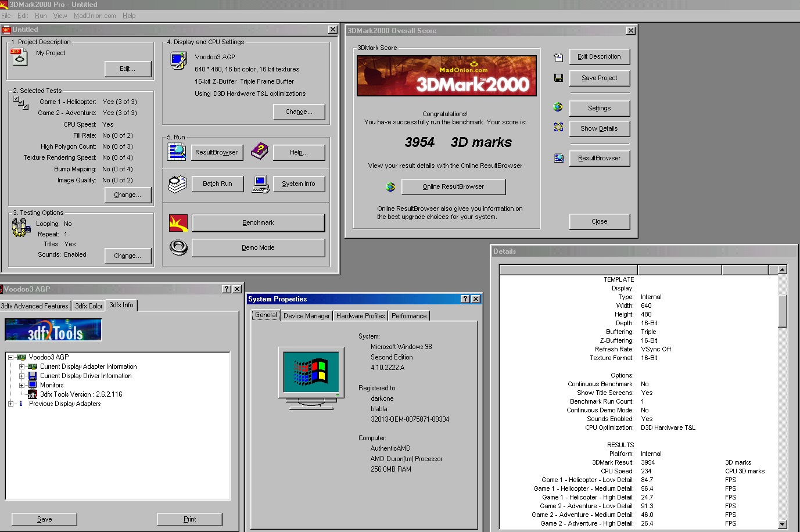
Task: Open the Edit menu
Action: coord(23,16)
